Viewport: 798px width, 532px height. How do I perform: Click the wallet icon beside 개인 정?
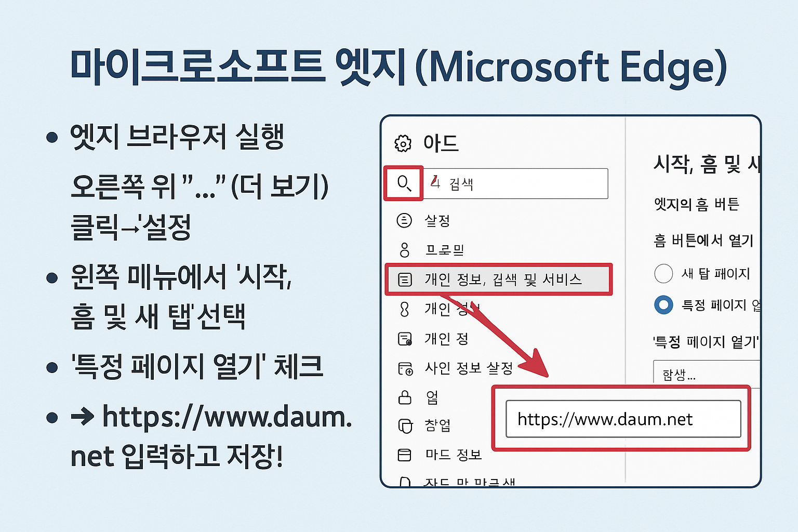coord(405,339)
